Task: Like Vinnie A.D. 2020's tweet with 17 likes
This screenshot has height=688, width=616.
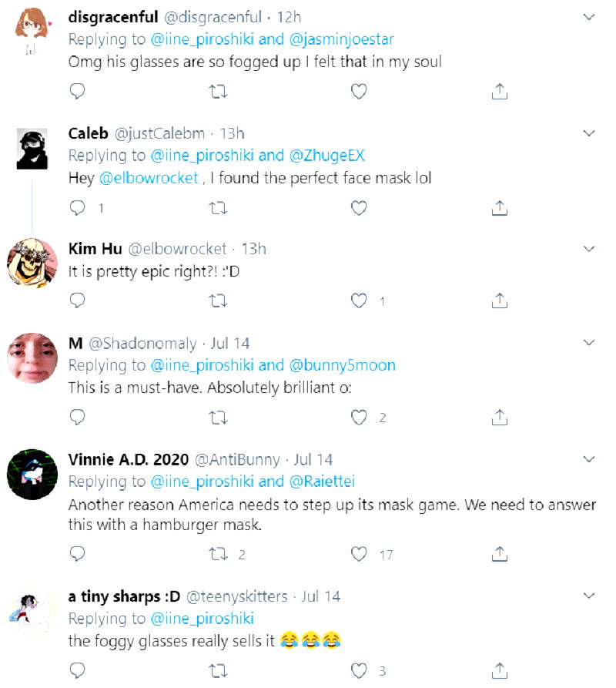Action: click(x=358, y=554)
